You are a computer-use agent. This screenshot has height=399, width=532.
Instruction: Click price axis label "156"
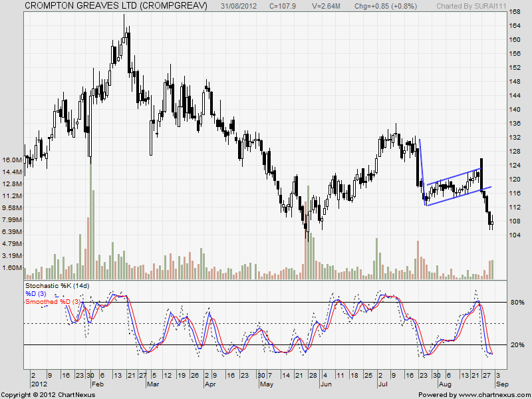[515, 54]
